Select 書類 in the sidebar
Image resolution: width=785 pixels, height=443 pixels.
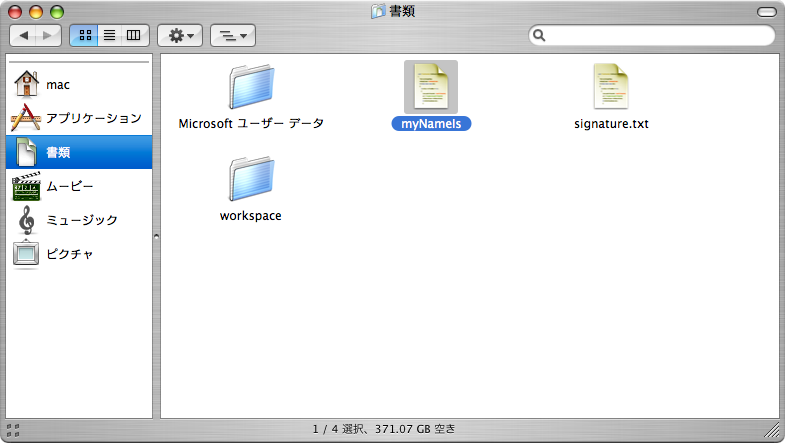(x=79, y=152)
